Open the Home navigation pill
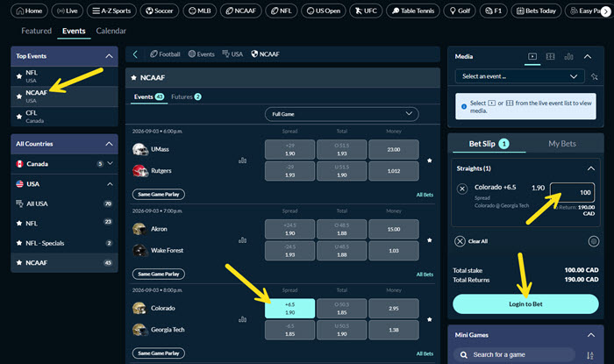Viewport: 614px width, 364px height. point(29,11)
